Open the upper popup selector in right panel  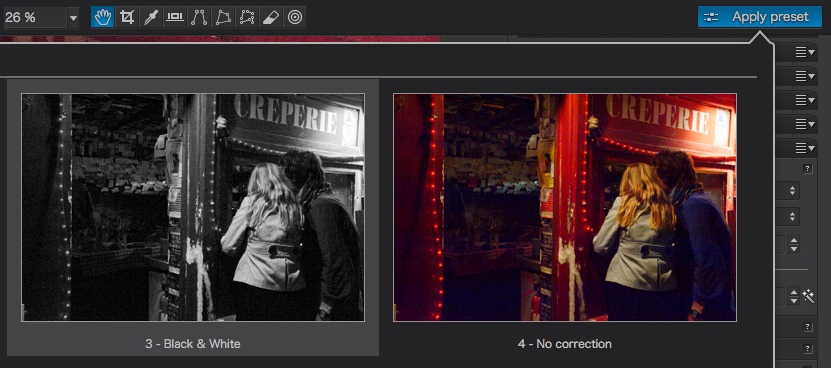792,190
